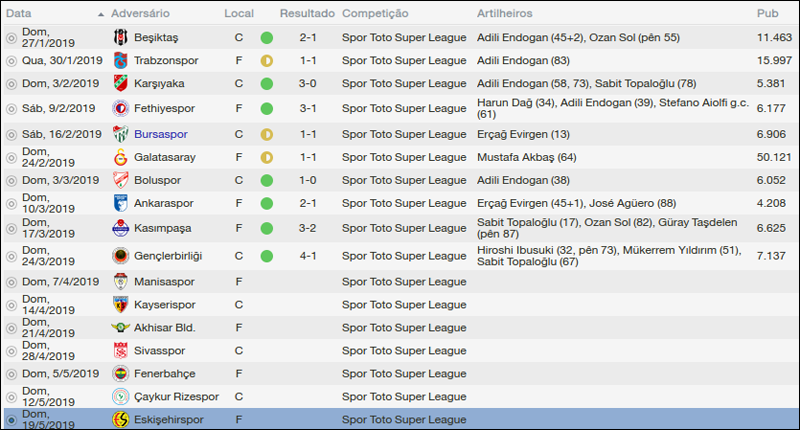Click the Eskişehirspor club badge icon
Viewport: 800px width, 430px height.
[121, 420]
